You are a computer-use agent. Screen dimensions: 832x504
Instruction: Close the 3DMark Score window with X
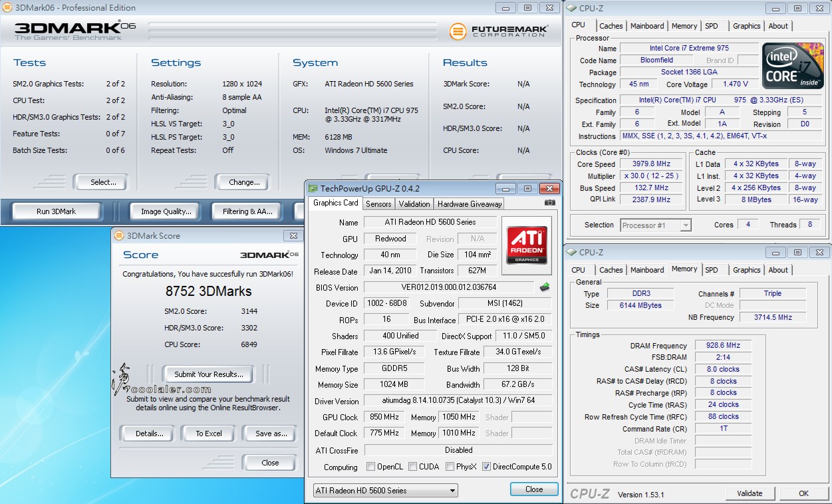293,235
